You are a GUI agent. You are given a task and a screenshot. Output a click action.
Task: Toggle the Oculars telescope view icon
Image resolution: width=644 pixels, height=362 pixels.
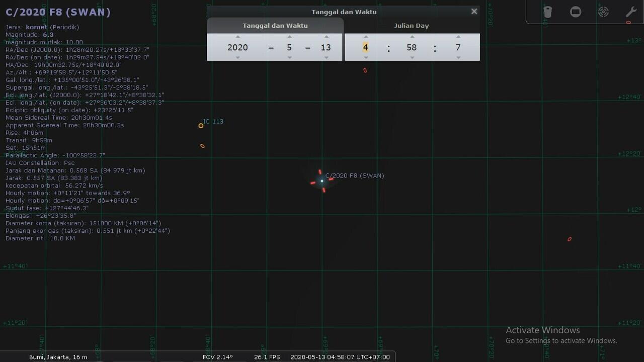548,12
